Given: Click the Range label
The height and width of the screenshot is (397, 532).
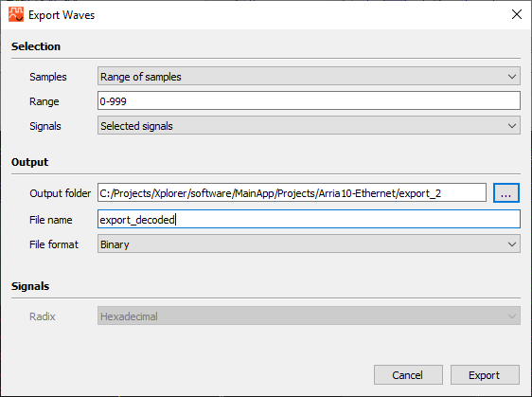Looking at the screenshot, I should [x=44, y=101].
